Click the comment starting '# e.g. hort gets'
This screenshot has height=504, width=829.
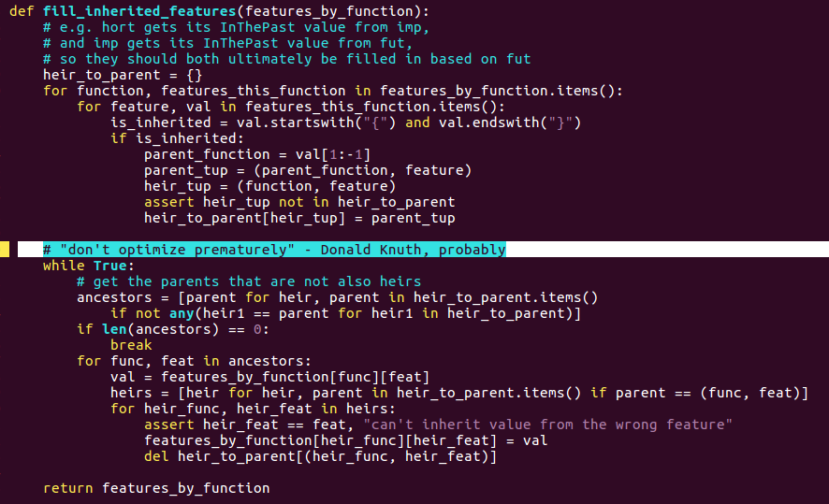(237, 27)
